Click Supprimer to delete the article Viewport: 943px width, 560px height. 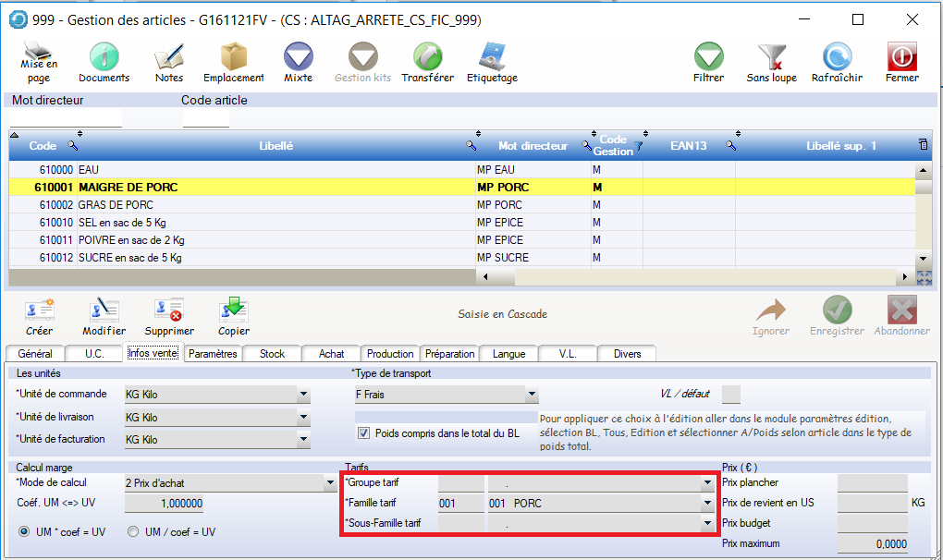(x=169, y=310)
